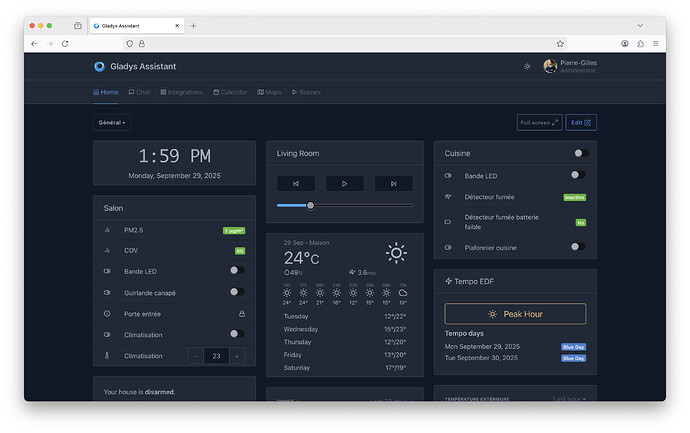
Task: Expand the browser tab list chevron
Action: click(640, 25)
